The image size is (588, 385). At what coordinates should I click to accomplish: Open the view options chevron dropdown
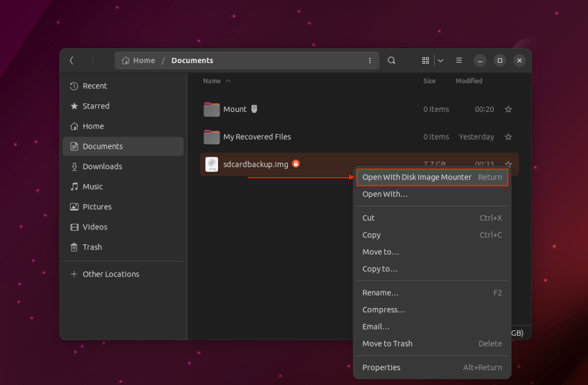pyautogui.click(x=440, y=60)
